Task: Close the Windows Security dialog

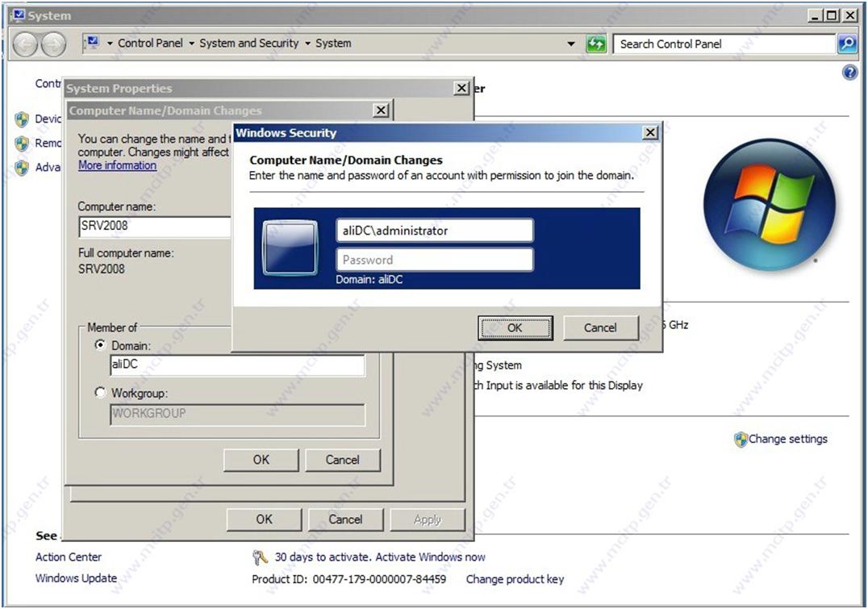Action: tap(650, 133)
